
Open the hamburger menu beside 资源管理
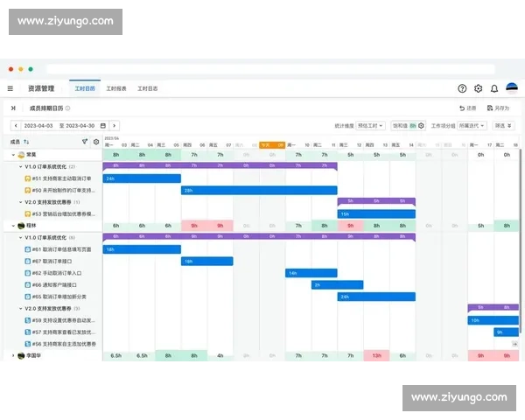pos(10,88)
